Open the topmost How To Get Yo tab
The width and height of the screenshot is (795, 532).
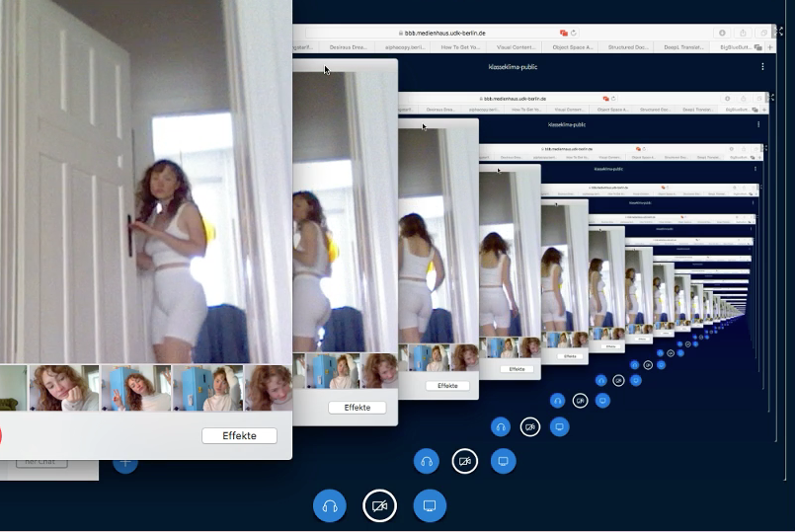(x=461, y=46)
